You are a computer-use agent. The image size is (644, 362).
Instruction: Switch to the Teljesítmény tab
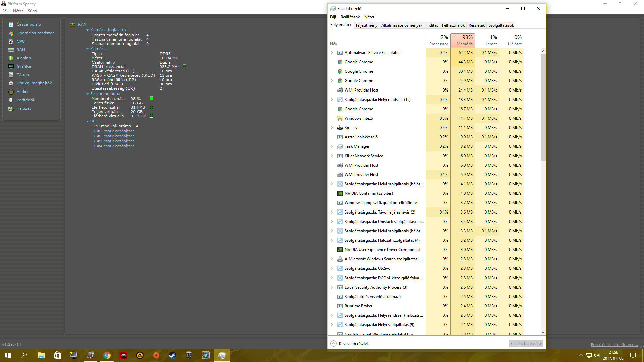[x=366, y=25]
